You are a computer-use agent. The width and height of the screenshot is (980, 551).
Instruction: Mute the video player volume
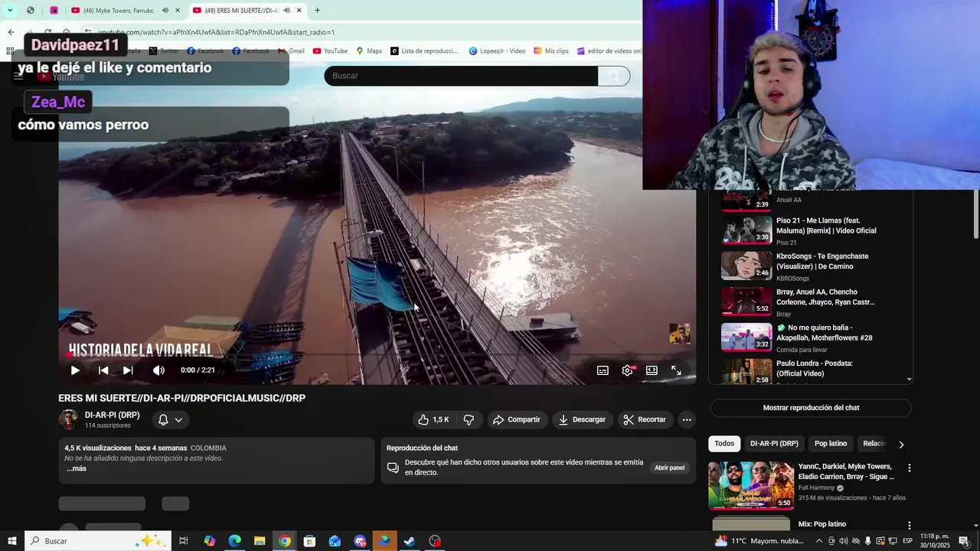(158, 370)
